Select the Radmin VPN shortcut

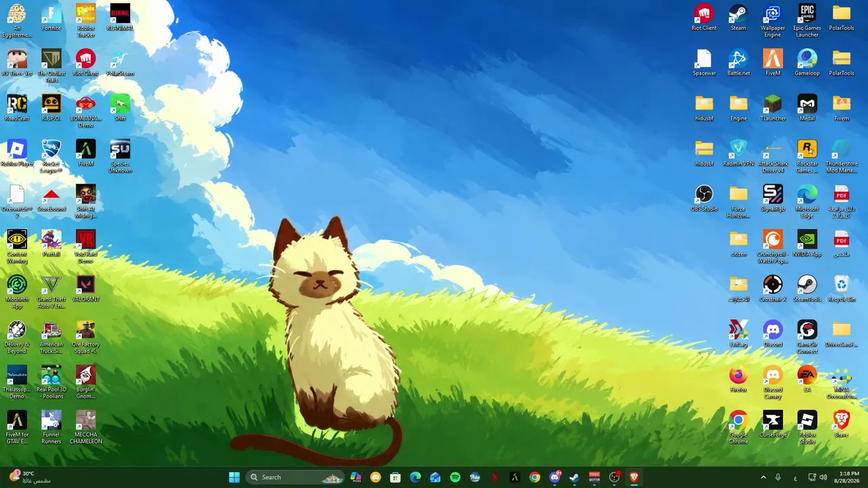[738, 153]
